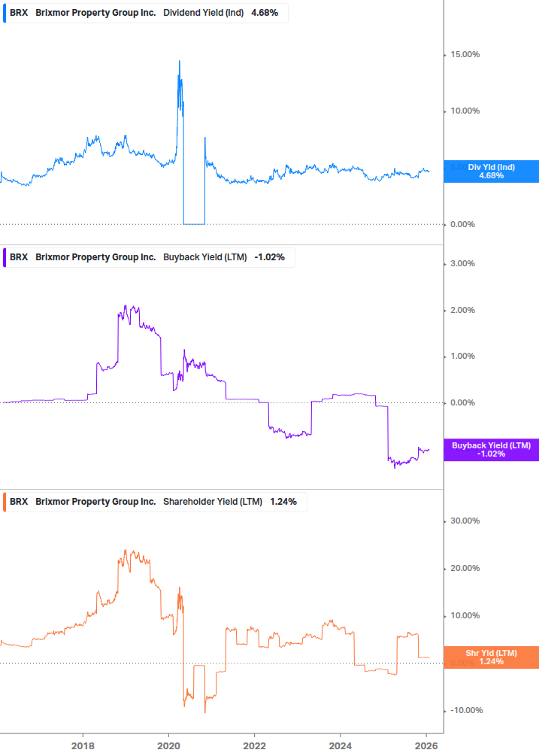This screenshot has height=756, width=539.
Task: Click the -10.00% label on shareholder yield axis
Action: [x=465, y=710]
